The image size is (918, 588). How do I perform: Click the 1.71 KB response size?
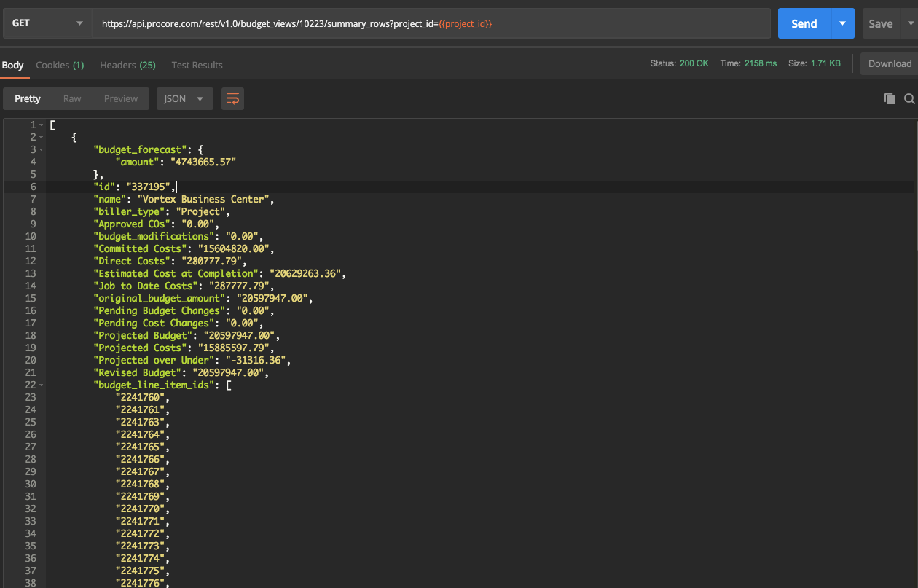click(x=825, y=64)
